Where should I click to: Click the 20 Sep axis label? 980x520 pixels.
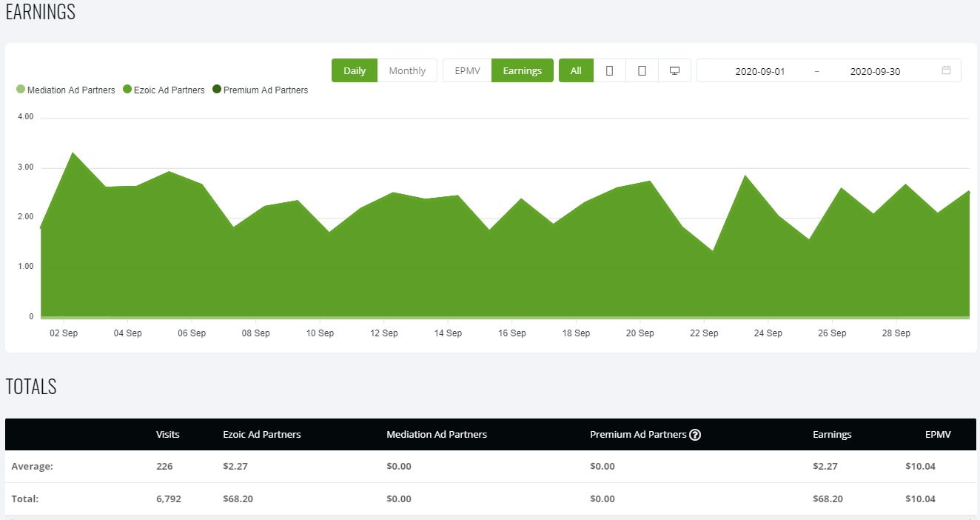click(x=640, y=333)
